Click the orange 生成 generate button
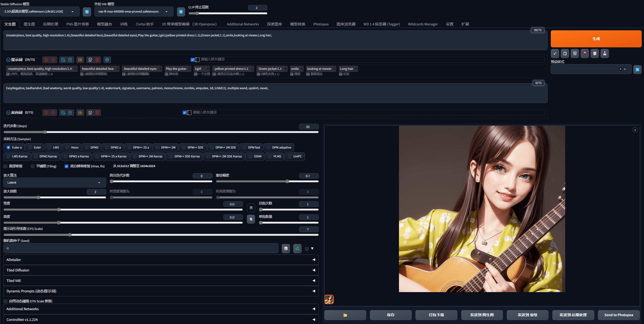 click(596, 39)
